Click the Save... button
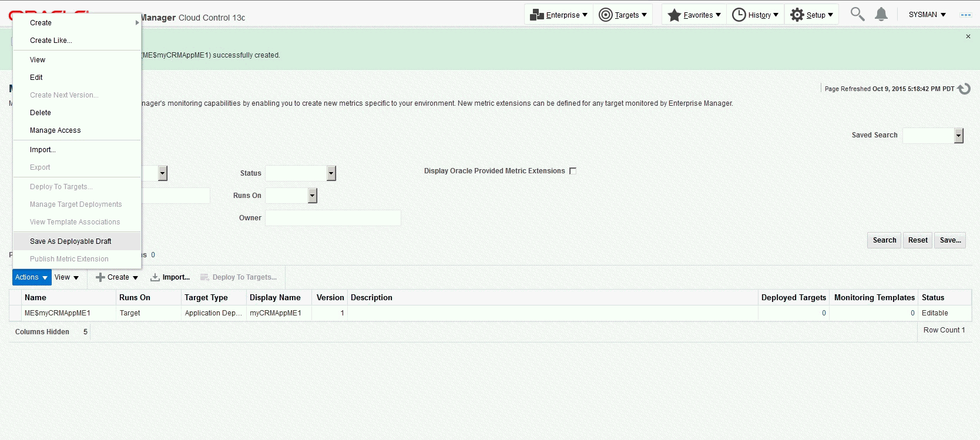The image size is (980, 440). 950,240
